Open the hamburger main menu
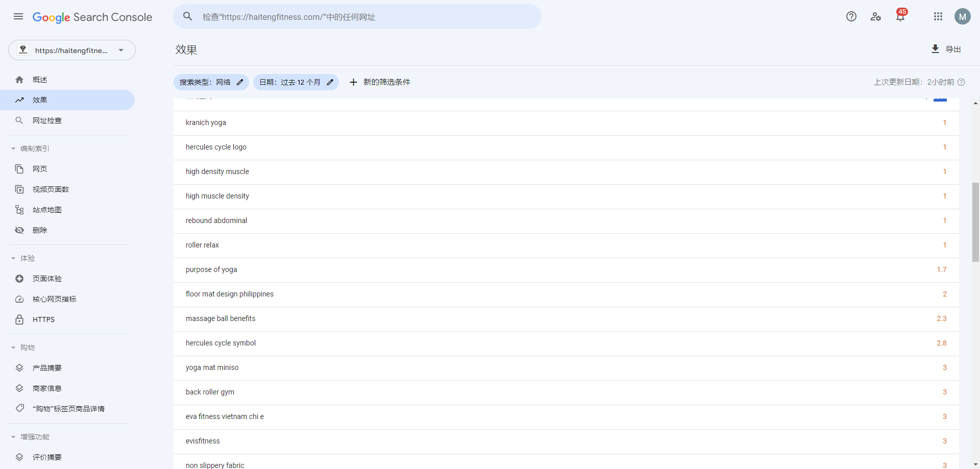The image size is (980, 469). (18, 16)
